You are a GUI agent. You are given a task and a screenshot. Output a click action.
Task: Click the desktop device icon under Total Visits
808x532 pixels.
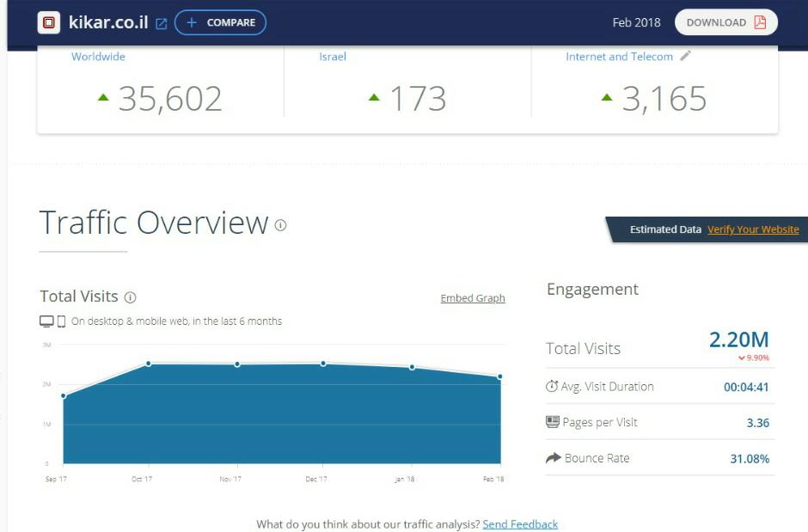(x=46, y=321)
